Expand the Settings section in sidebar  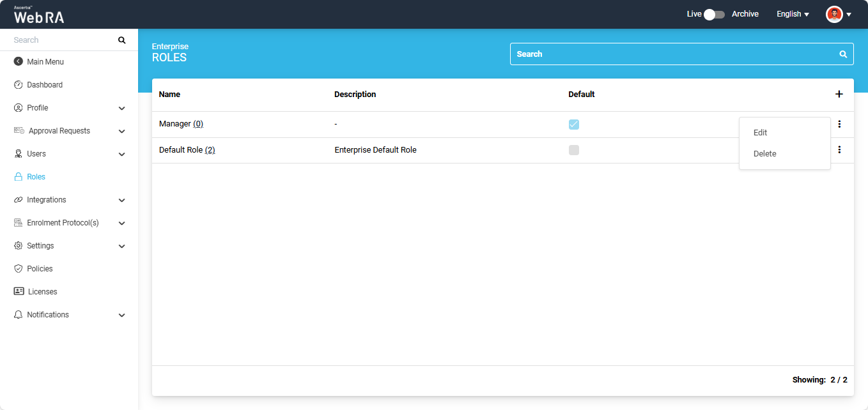[x=121, y=247]
